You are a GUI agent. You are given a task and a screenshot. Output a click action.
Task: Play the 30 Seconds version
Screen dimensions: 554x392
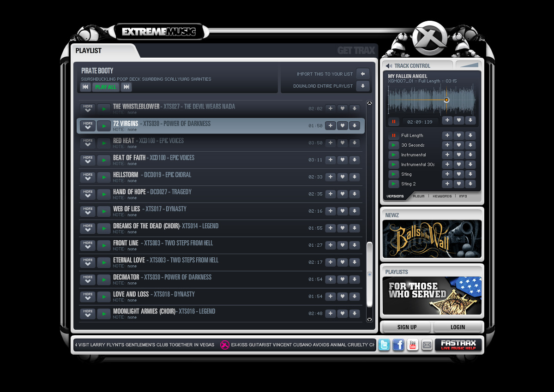tap(394, 145)
